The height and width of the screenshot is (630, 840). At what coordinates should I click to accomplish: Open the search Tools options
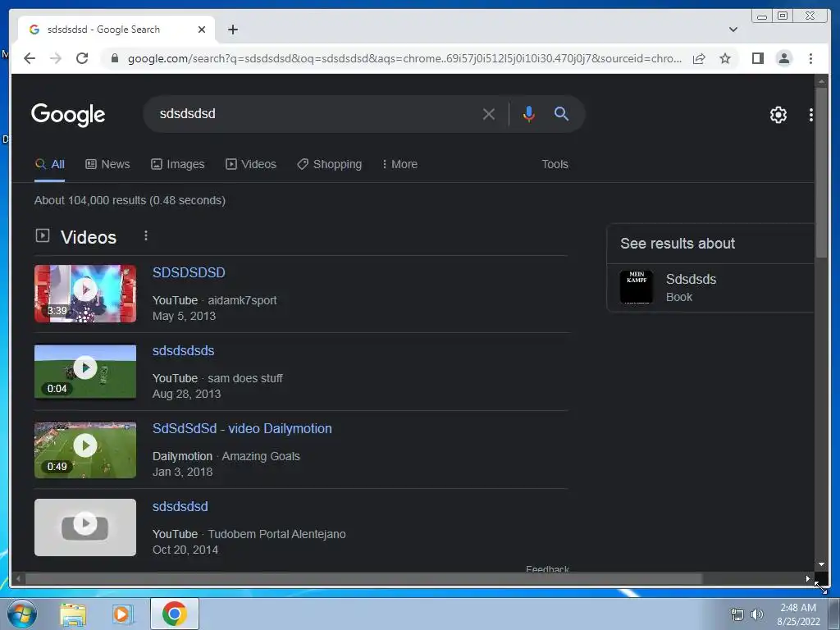coord(555,164)
